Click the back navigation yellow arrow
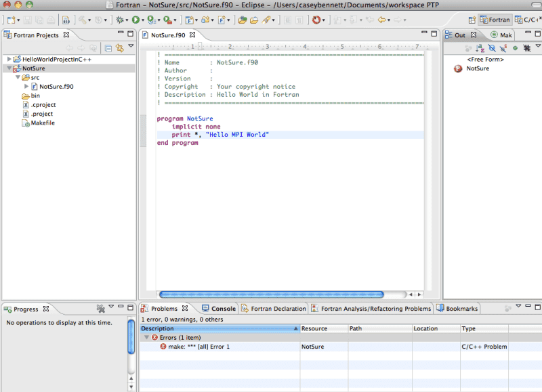Viewport: 542px width, 392px height. (381, 20)
